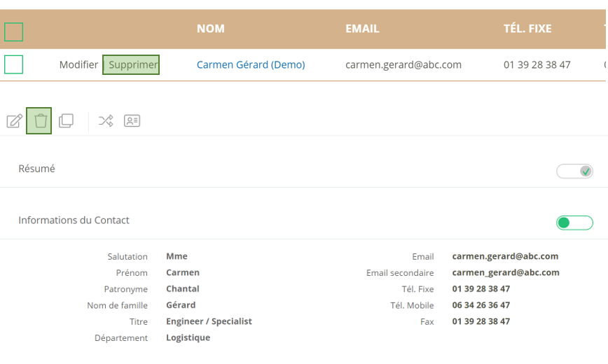This screenshot has height=364, width=608.
Task: Click Modifier in the contact row
Action: pyautogui.click(x=78, y=64)
